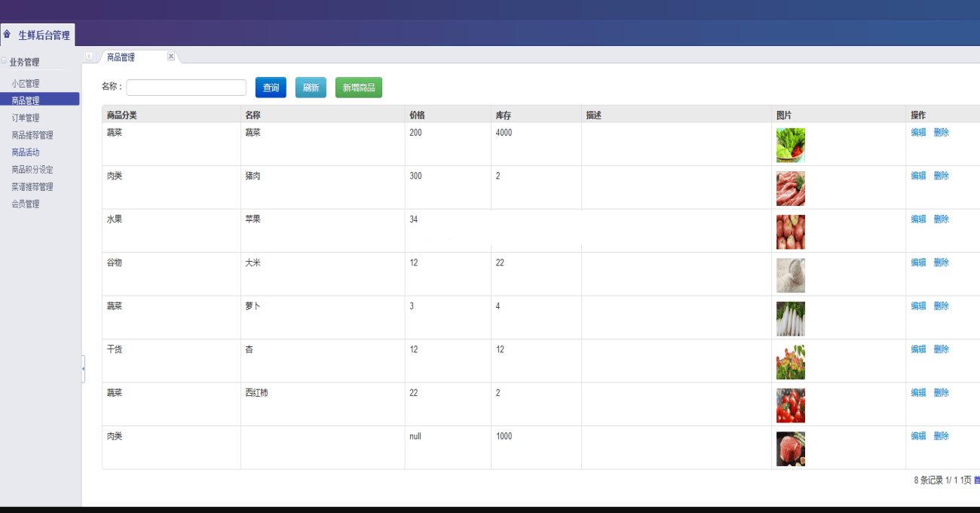The image size is (980, 513).
Task: Collapse the sidebar using the edge chevron
Action: point(84,370)
